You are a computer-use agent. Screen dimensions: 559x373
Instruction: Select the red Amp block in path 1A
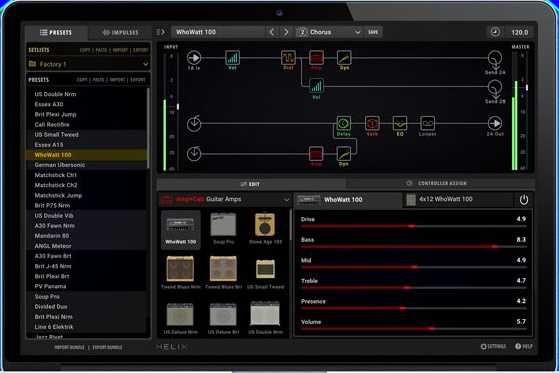click(x=316, y=58)
